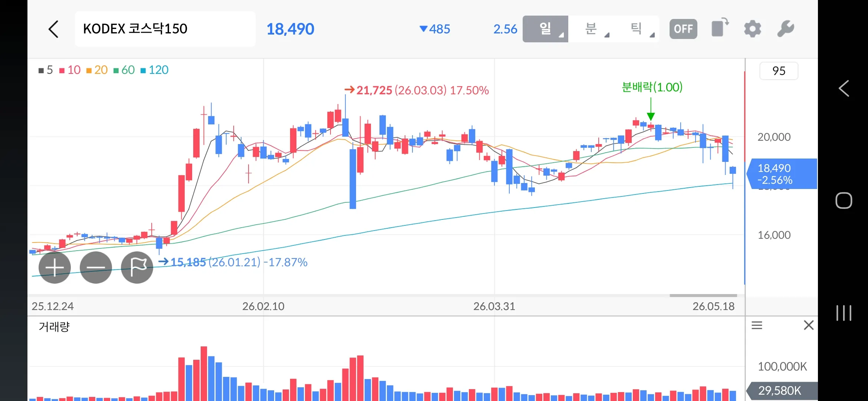Screen dimensions: 868x401
Task: Zoom in the chart with plus button
Action: [x=55, y=267]
